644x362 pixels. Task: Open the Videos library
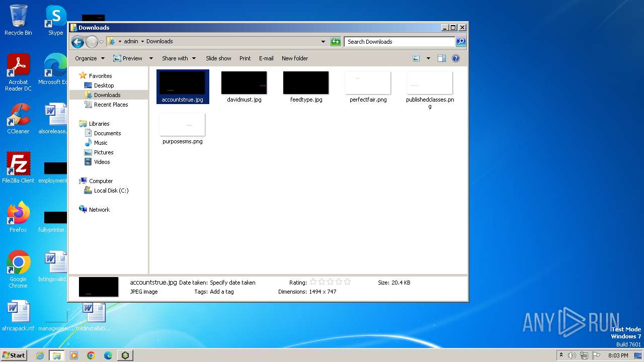coord(102,162)
